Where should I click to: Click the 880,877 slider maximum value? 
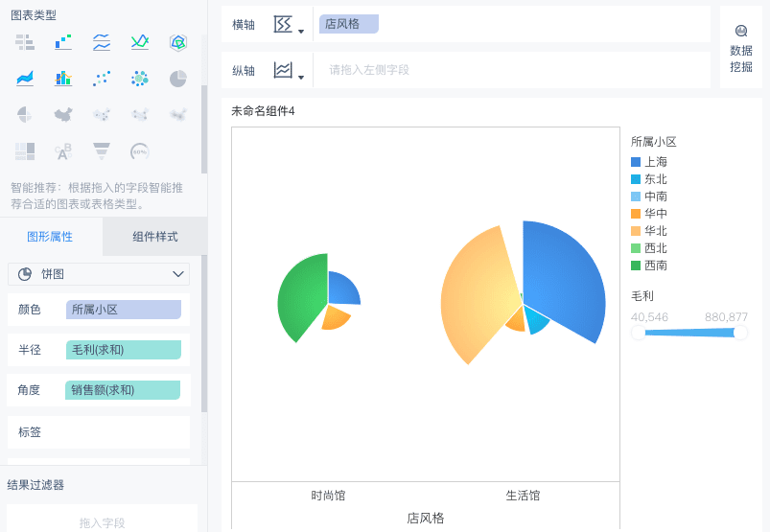coord(726,317)
